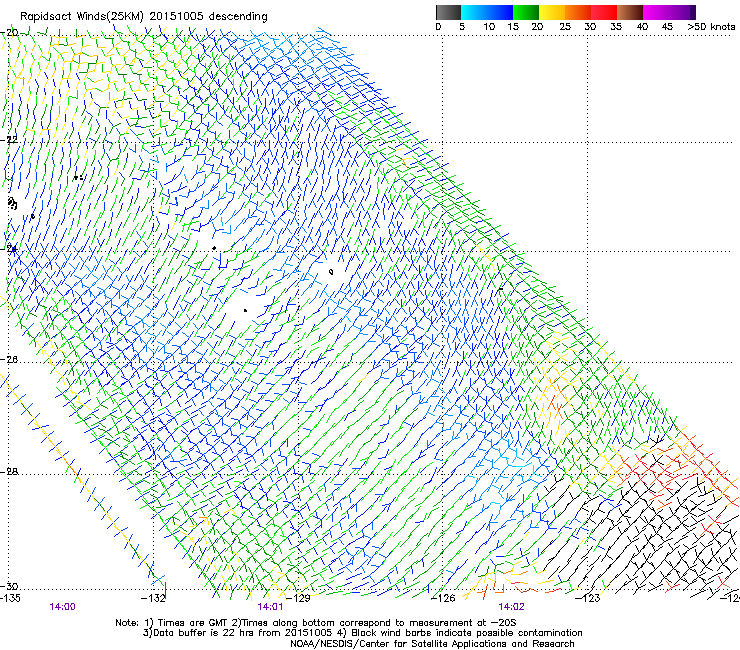Click the '-20' latitude axis label

pyautogui.click(x=9, y=33)
